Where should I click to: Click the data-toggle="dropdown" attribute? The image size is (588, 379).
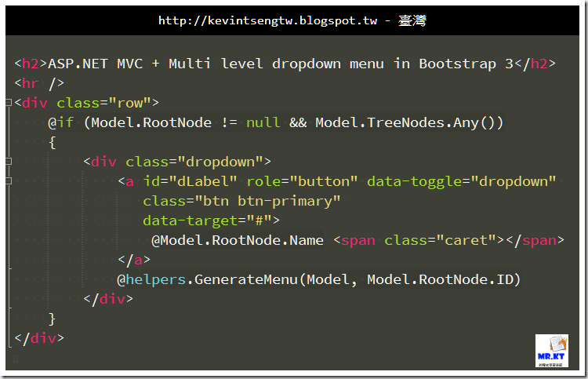pyautogui.click(x=462, y=181)
